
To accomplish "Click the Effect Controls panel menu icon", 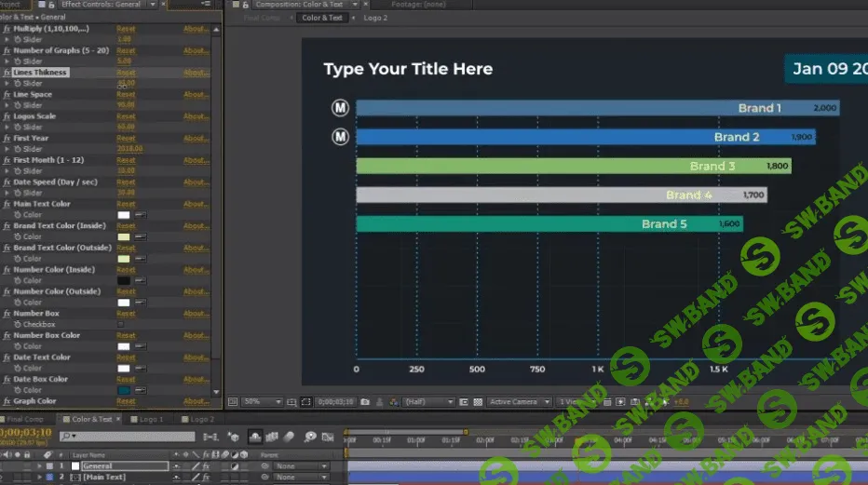I will pyautogui.click(x=206, y=5).
